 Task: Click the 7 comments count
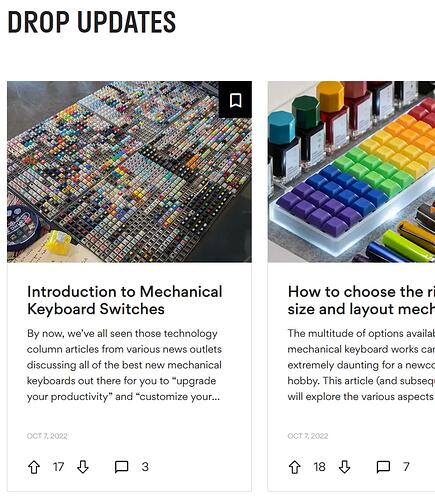tap(406, 467)
